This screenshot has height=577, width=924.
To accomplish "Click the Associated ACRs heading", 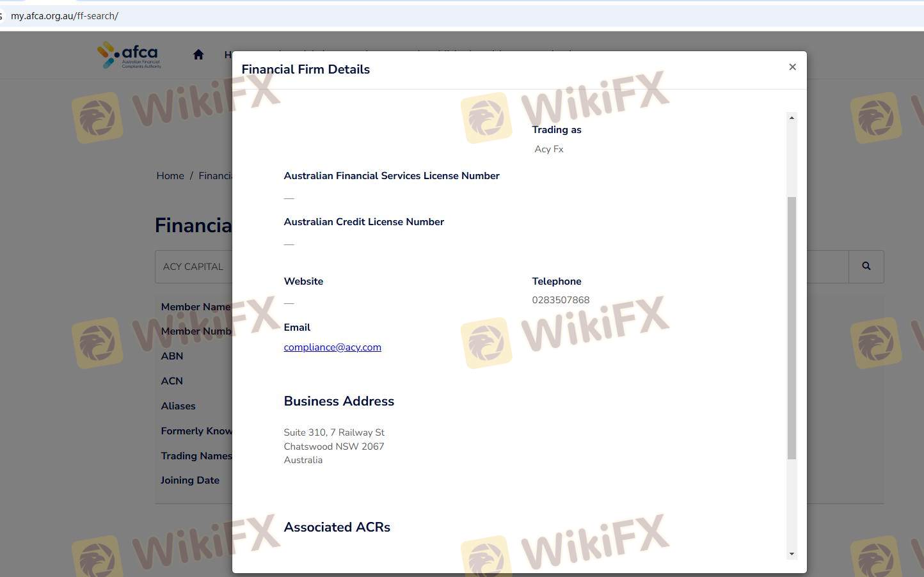I will coord(337,527).
